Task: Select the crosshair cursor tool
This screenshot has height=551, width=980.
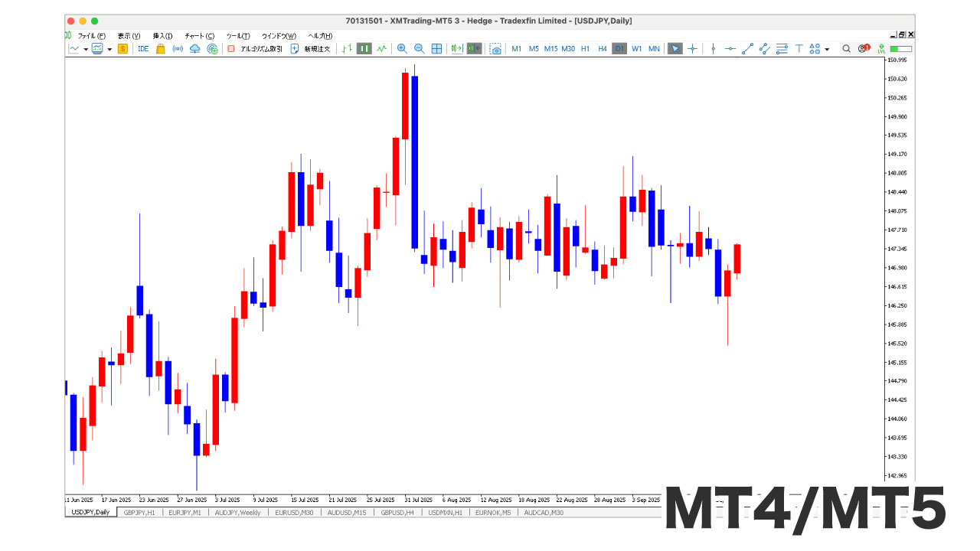Action: pos(692,49)
